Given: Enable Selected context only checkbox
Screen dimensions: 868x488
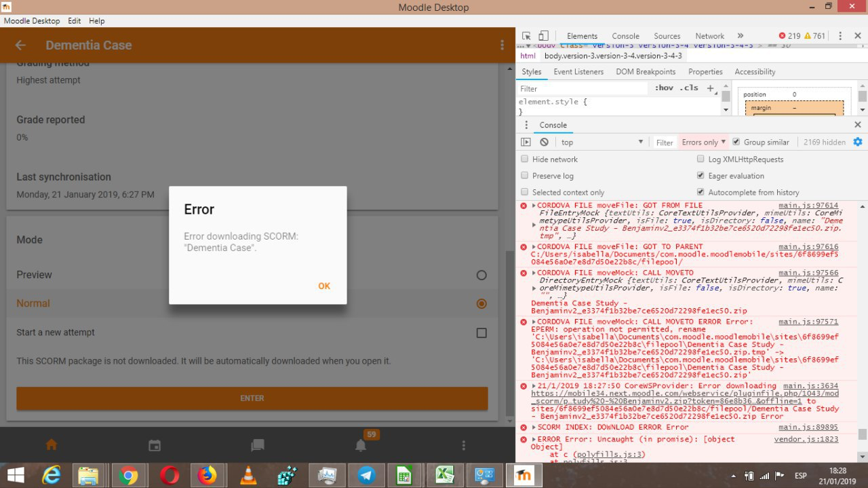Looking at the screenshot, I should 524,192.
